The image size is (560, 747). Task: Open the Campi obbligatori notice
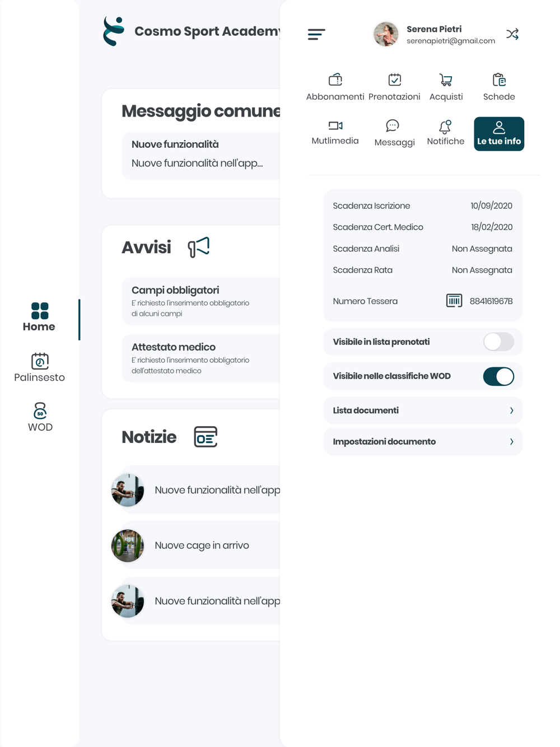[200, 301]
